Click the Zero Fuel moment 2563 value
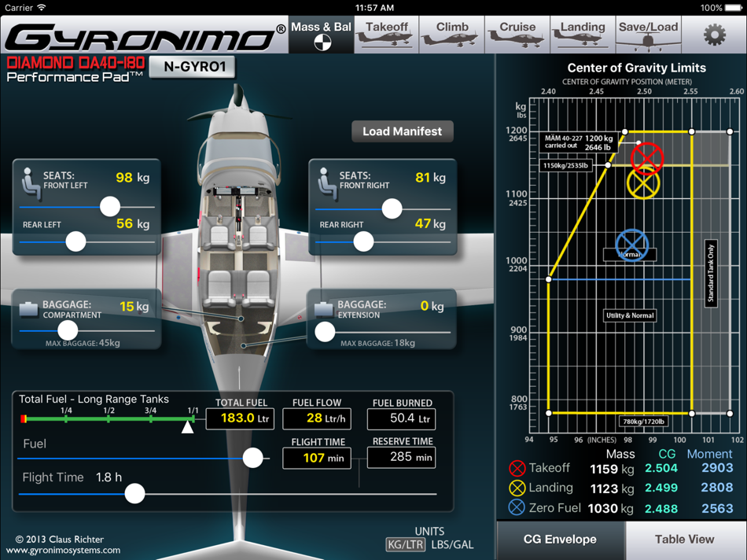747x560 pixels. (717, 508)
